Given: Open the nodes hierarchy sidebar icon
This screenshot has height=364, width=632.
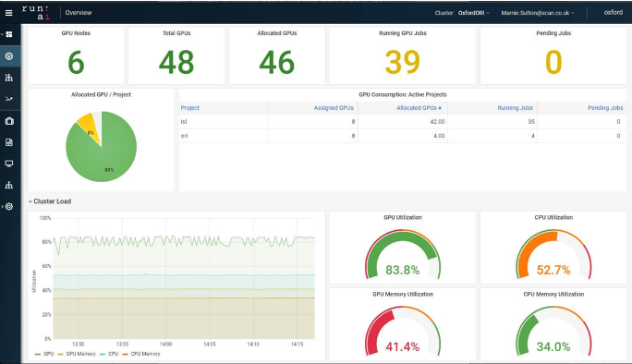Looking at the screenshot, I should (9, 78).
